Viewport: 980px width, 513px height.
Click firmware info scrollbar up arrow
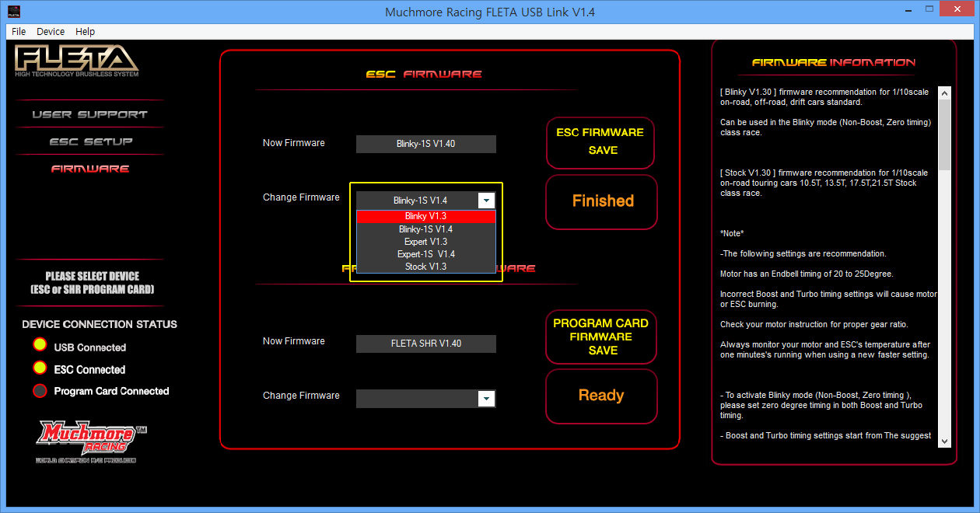pyautogui.click(x=944, y=93)
